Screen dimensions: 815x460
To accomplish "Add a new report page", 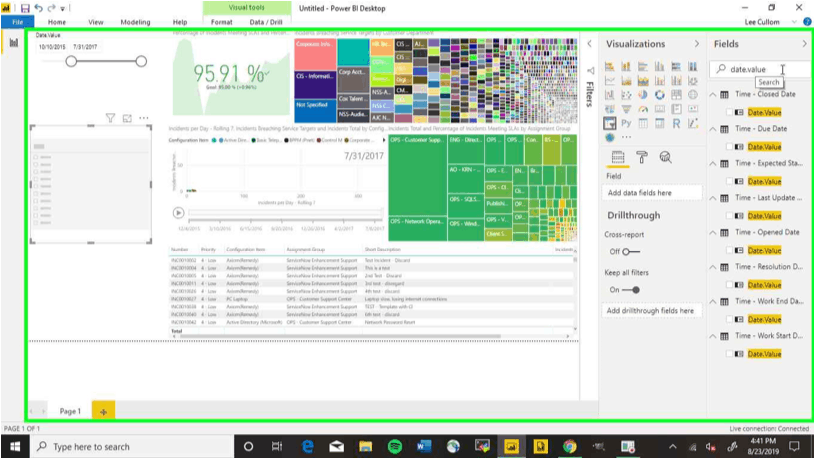I will (x=103, y=411).
